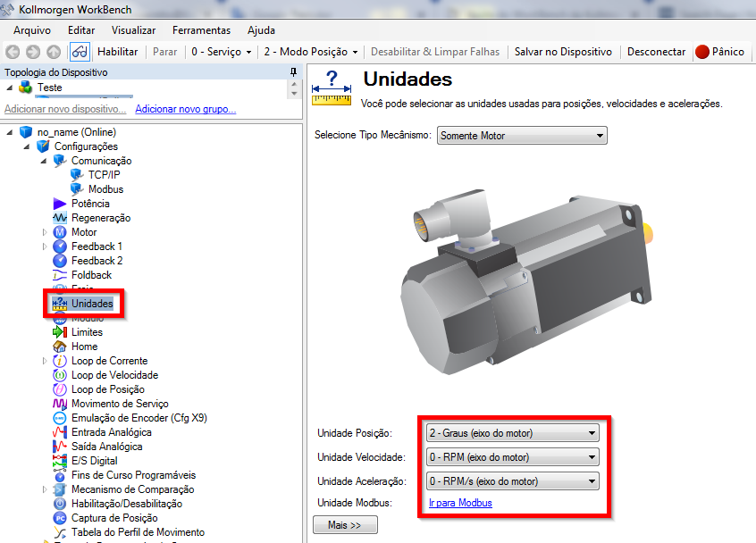Open the Selecione Tipo Mecânismo combo box

click(x=522, y=136)
